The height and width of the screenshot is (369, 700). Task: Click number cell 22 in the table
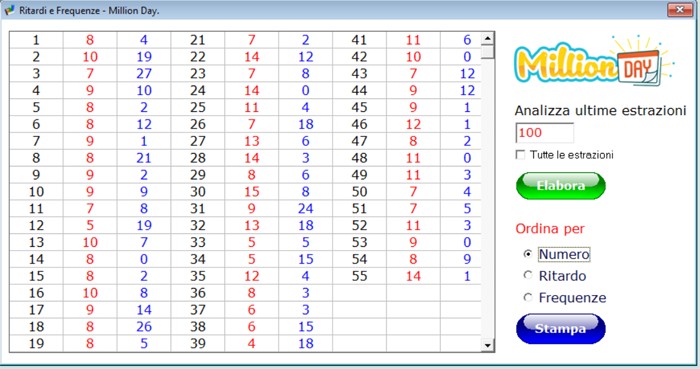tap(198, 57)
